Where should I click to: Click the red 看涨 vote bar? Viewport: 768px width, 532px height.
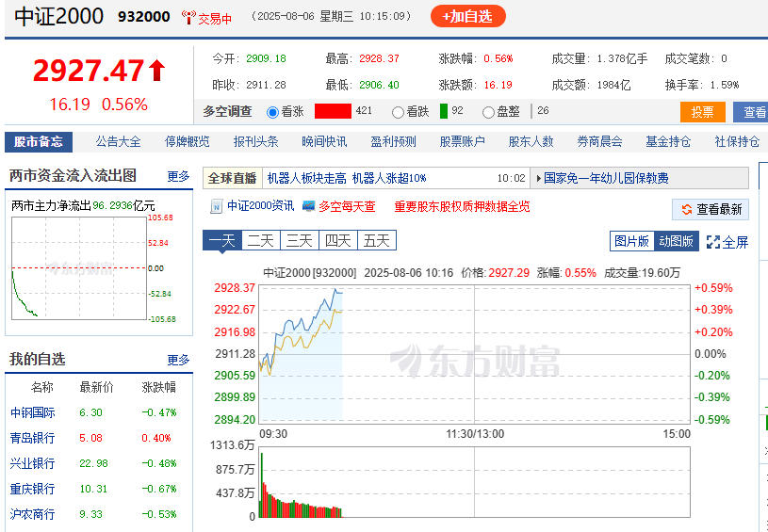[333, 111]
